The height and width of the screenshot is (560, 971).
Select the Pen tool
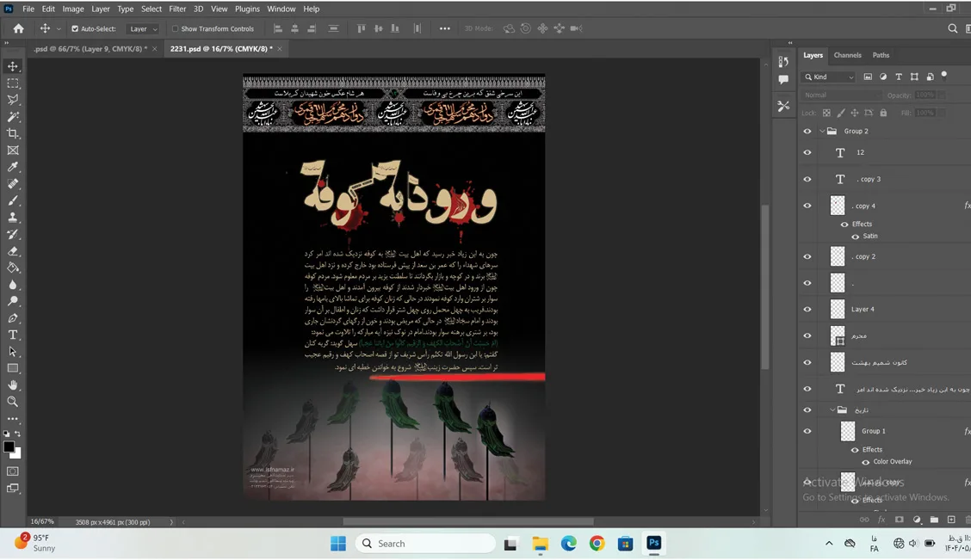click(12, 317)
